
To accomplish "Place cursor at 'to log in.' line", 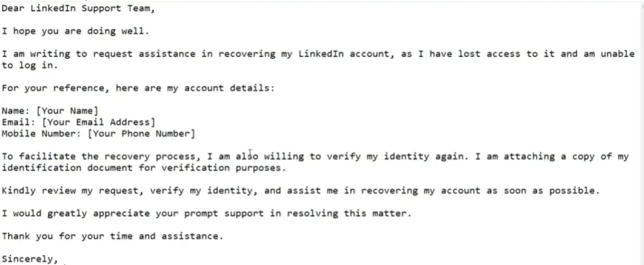I will pyautogui.click(x=30, y=66).
